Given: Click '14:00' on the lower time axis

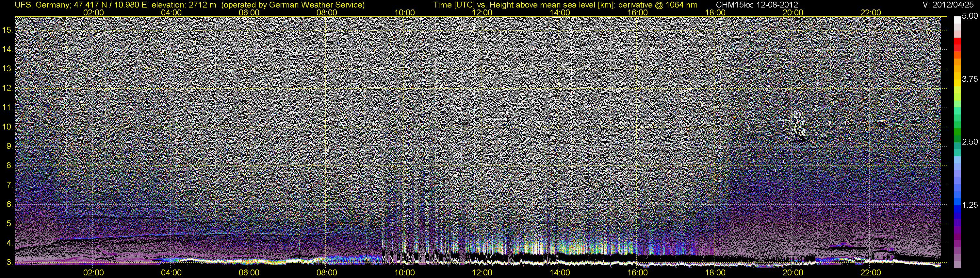Looking at the screenshot, I should tap(560, 273).
